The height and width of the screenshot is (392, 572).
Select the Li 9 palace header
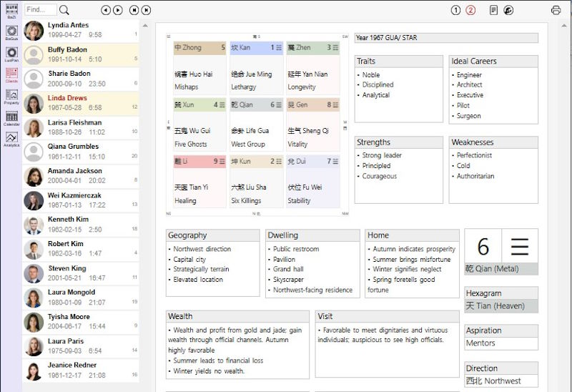(x=199, y=162)
